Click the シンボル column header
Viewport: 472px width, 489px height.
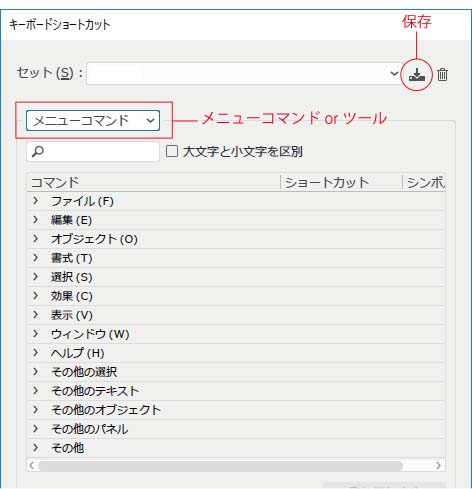pyautogui.click(x=424, y=182)
